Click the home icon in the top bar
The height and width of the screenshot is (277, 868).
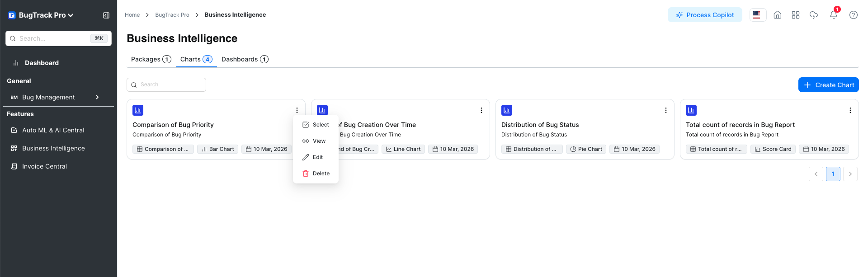pyautogui.click(x=777, y=15)
